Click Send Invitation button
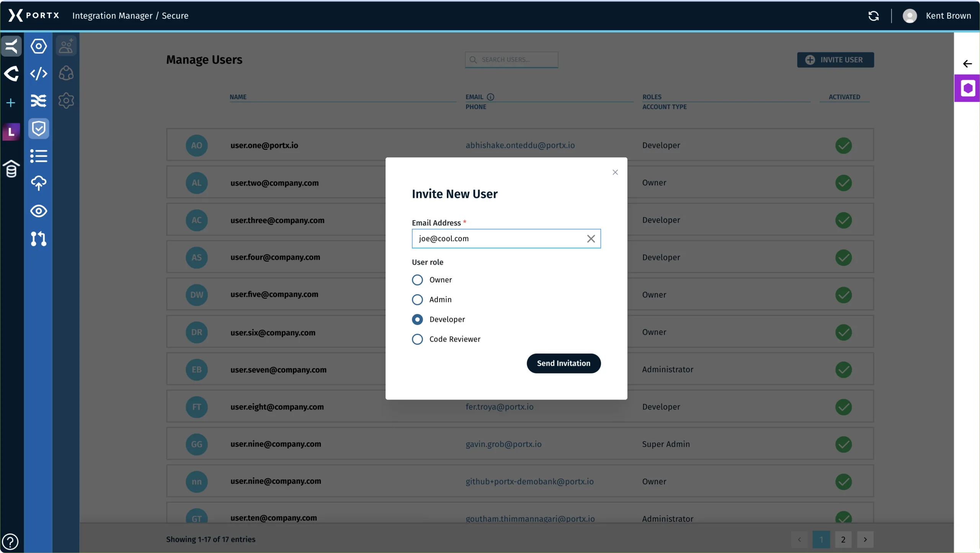Viewport: 980px width, 553px height. [x=563, y=363]
